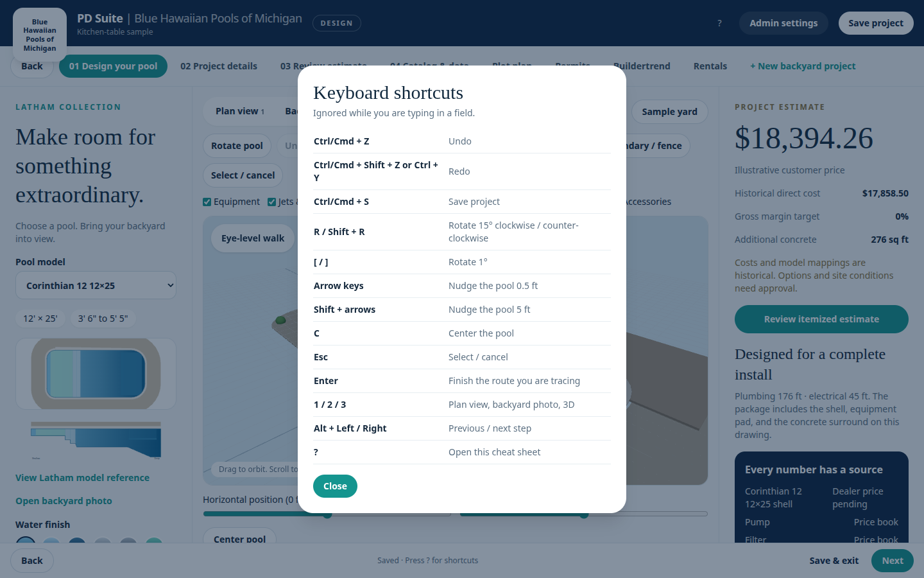This screenshot has width=924, height=578.
Task: Click the 'Previous / next step' description
Action: (x=490, y=428)
